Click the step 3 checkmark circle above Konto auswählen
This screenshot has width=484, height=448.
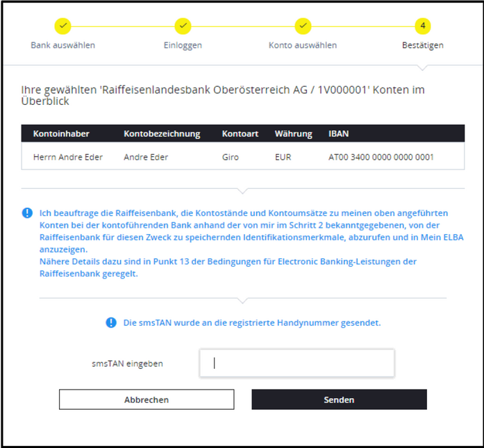[x=303, y=26]
